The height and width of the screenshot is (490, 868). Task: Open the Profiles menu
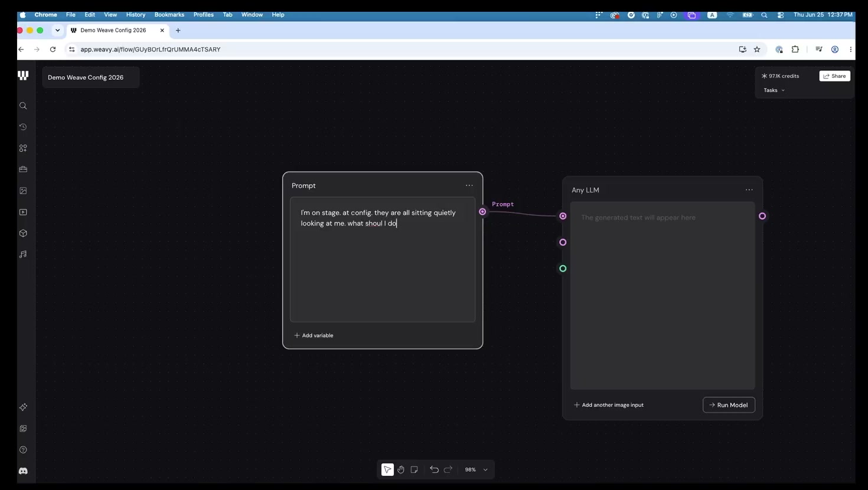[x=204, y=15]
